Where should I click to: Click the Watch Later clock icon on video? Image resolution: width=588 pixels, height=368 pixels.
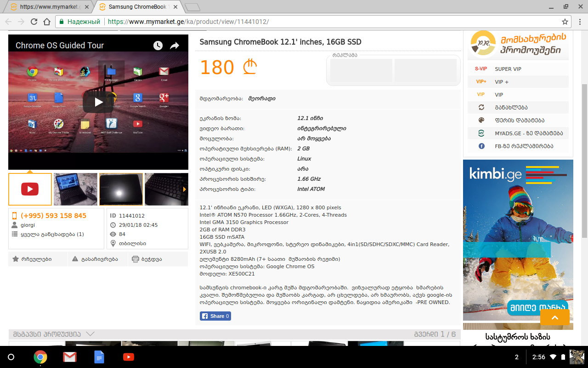(158, 45)
